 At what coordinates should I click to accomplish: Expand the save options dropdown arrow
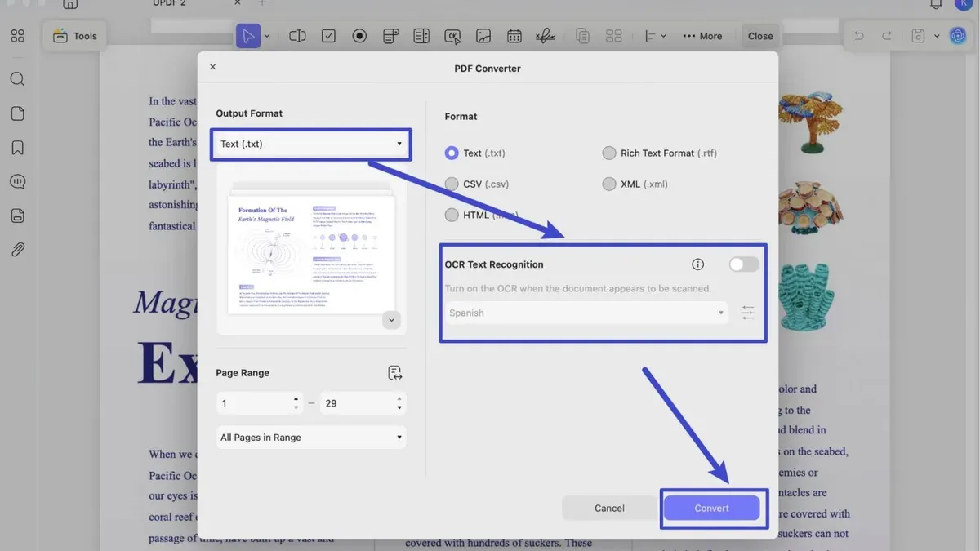(x=937, y=36)
